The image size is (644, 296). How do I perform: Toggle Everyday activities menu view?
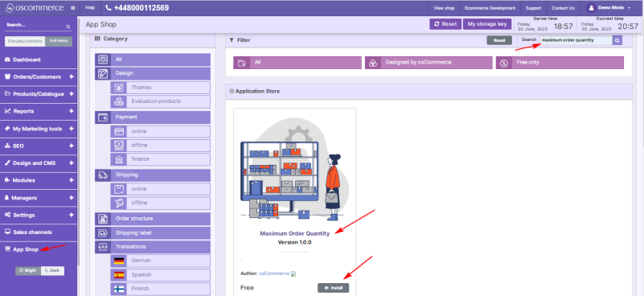pyautogui.click(x=25, y=42)
